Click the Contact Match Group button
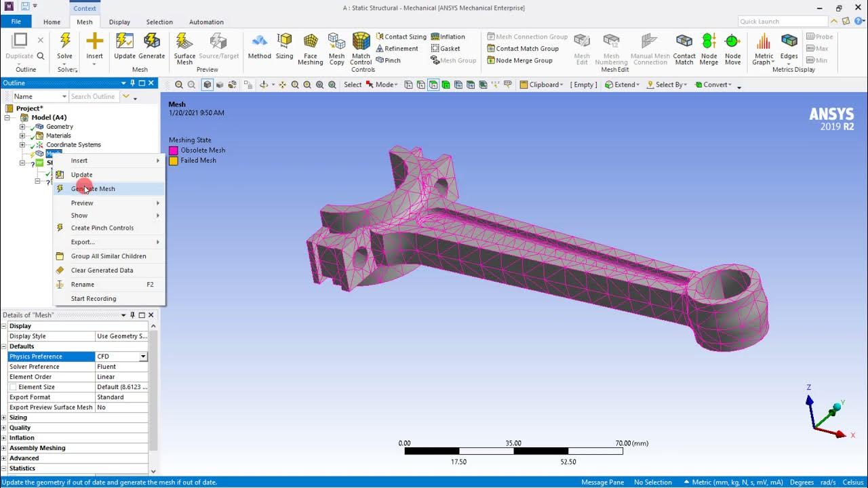 point(523,49)
